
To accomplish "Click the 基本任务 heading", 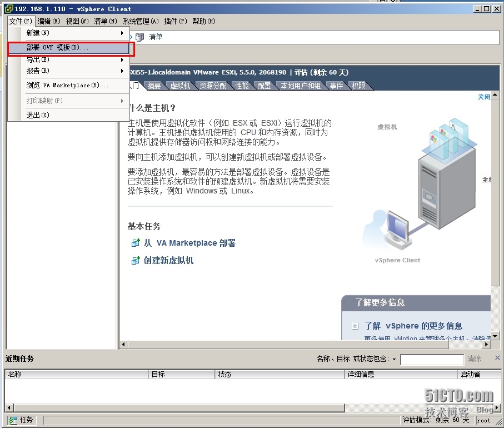I will [144, 226].
